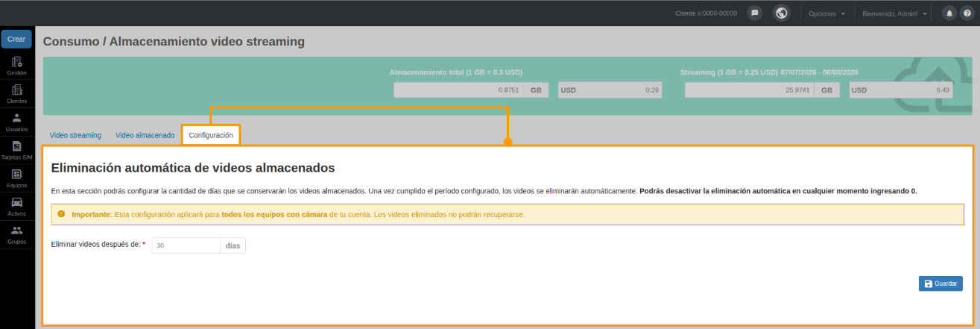Click the Crear button in sidebar
The height and width of the screenshot is (329, 980).
[x=16, y=39]
